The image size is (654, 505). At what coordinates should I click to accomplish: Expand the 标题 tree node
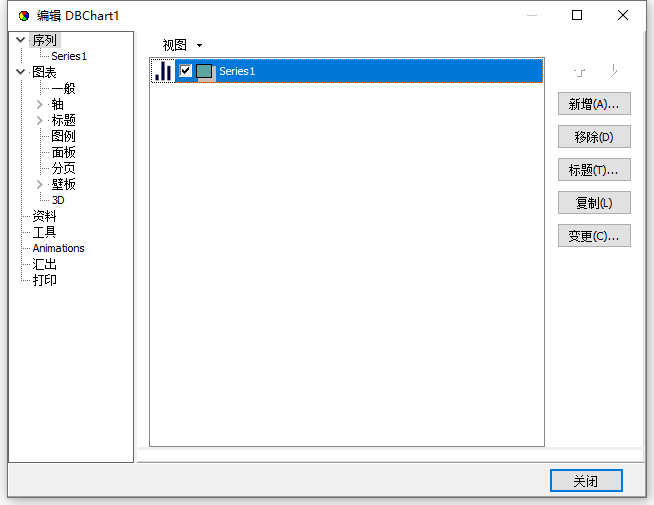tap(40, 120)
